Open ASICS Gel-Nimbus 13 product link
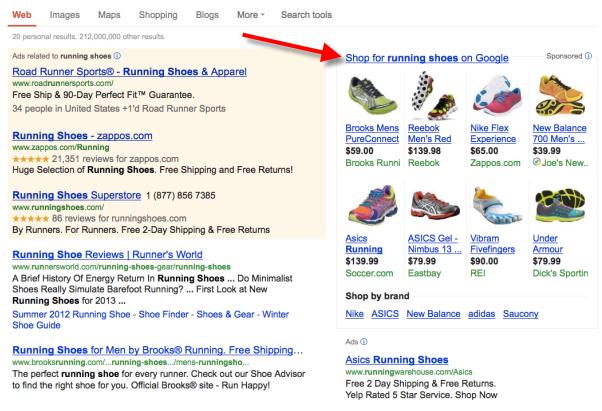This screenshot has width=602, height=411. 435,244
